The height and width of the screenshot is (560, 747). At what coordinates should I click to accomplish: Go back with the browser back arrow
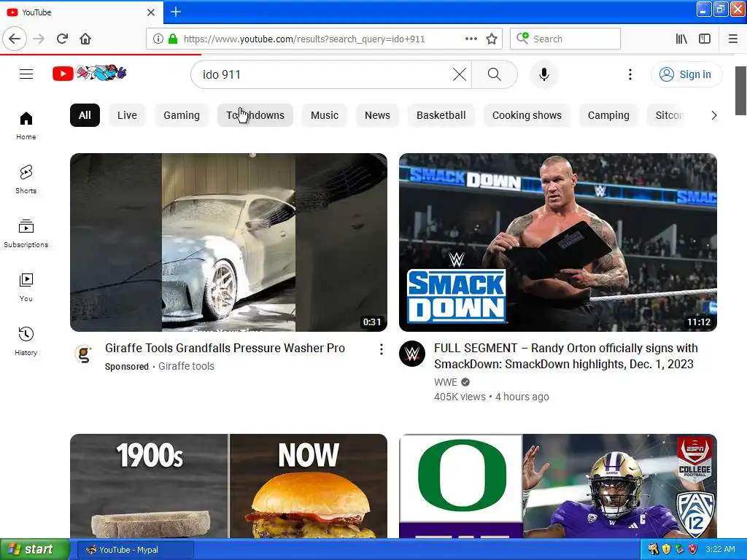coord(15,39)
